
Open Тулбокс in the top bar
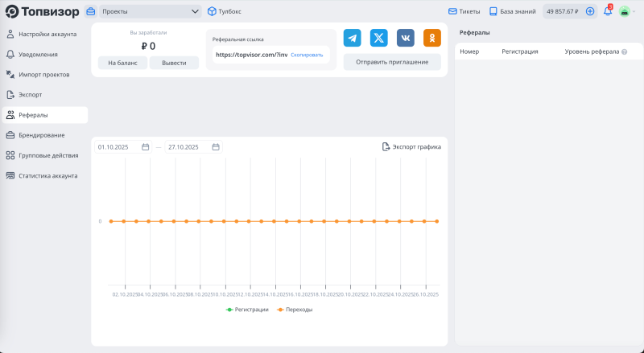[x=224, y=11]
